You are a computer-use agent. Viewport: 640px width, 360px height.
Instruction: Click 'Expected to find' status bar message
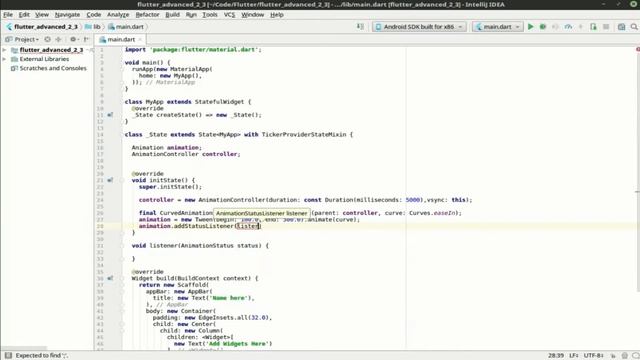(42, 356)
